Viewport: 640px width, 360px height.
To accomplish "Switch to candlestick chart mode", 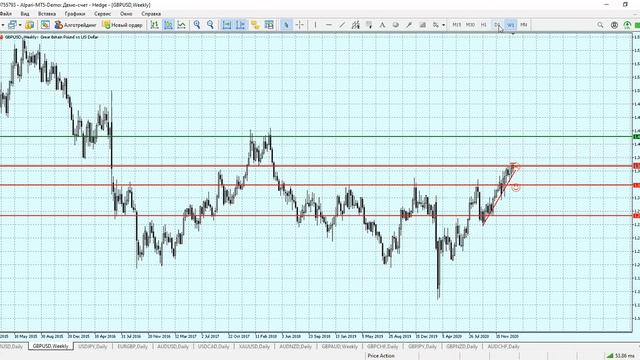I will coord(168,25).
